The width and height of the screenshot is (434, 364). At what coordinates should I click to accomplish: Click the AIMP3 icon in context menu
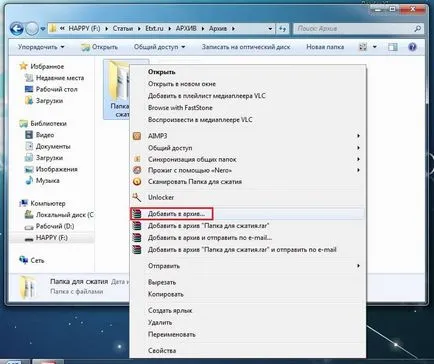coord(137,136)
